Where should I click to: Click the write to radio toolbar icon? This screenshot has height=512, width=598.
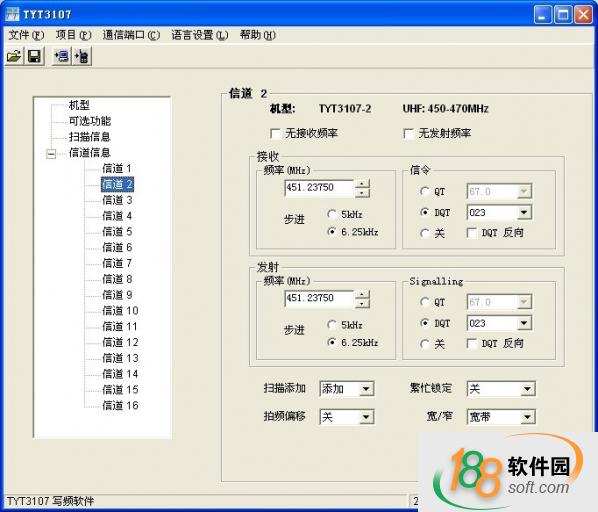point(82,56)
